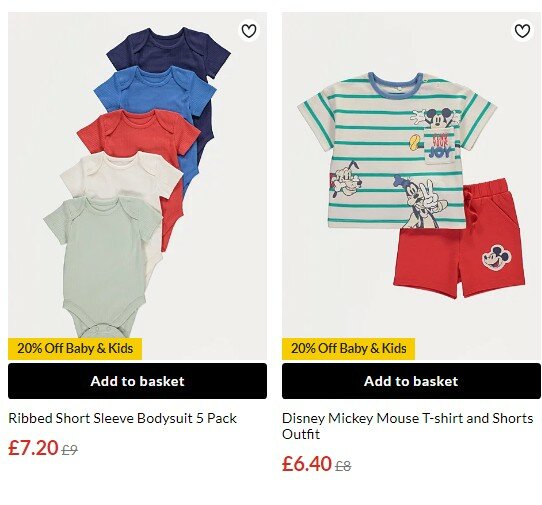Click the £7.20 sale price
Image resolution: width=542 pixels, height=505 pixels.
(x=33, y=448)
